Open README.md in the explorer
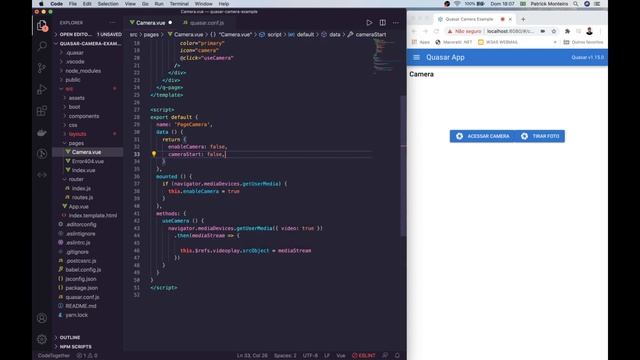 (x=80, y=306)
